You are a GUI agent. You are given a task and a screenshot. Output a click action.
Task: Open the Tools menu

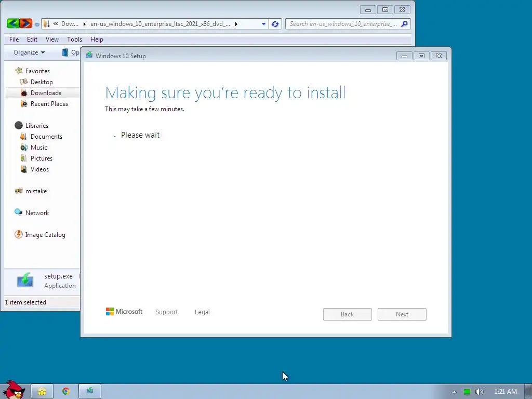(75, 39)
